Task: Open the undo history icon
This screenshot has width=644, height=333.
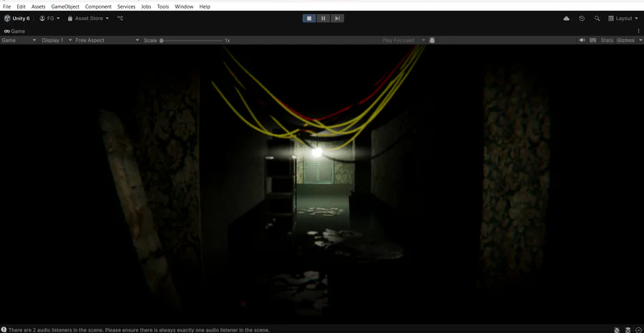Action: 582,19
